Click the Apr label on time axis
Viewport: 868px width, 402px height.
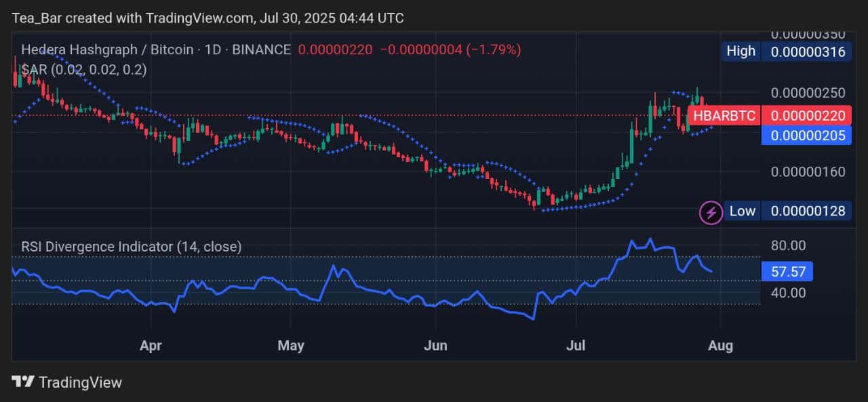pyautogui.click(x=151, y=346)
